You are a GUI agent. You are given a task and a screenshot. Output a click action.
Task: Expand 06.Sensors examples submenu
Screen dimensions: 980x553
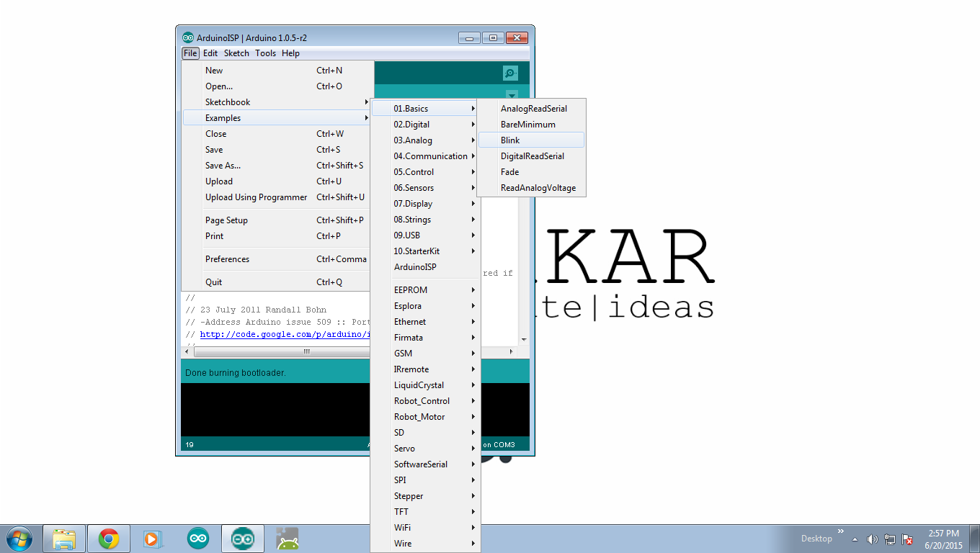tap(425, 188)
